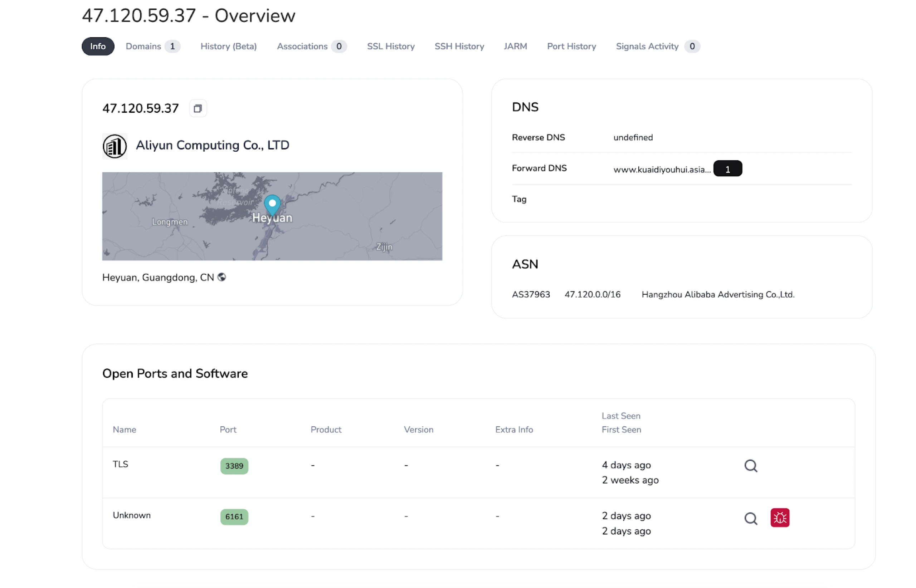Click the Extra Info column header

[x=514, y=430]
